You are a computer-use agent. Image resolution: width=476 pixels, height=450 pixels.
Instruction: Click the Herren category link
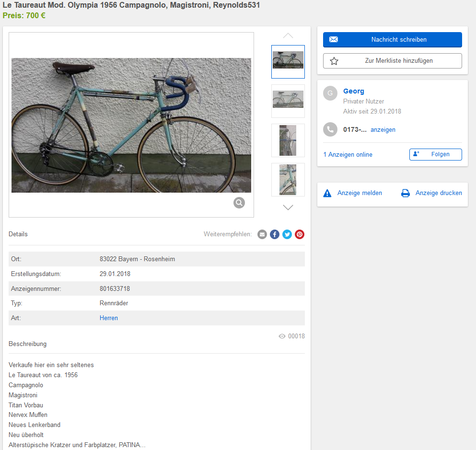[x=109, y=318]
